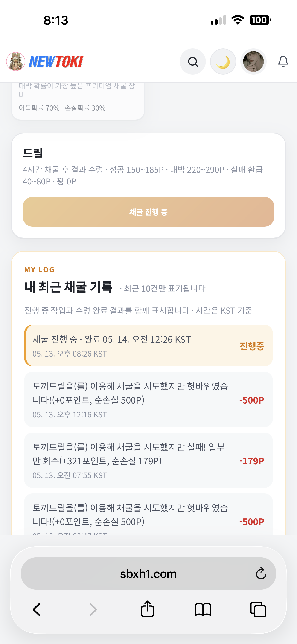Open the -179P partial recovery log entry
The width and height of the screenshot is (297, 644).
pos(148,460)
